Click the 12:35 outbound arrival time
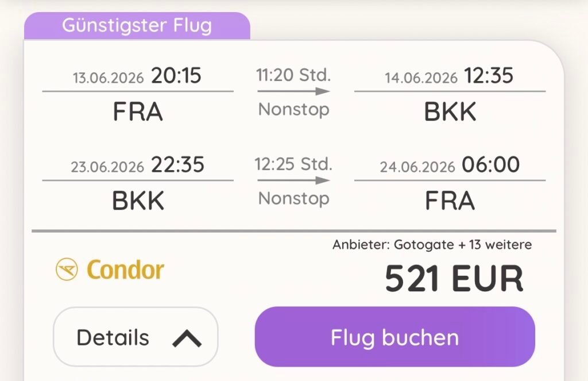The height and width of the screenshot is (381, 588). (x=489, y=76)
